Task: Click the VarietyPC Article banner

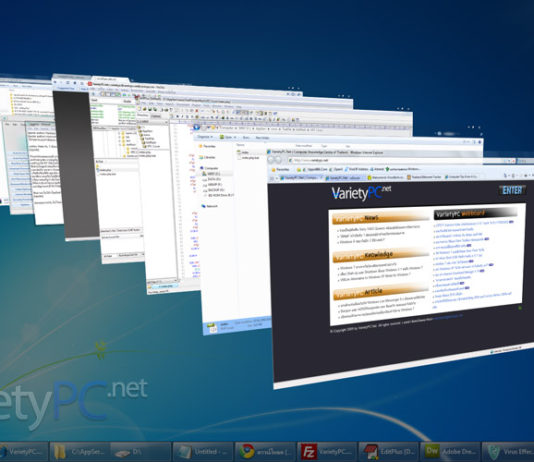Action: point(380,293)
